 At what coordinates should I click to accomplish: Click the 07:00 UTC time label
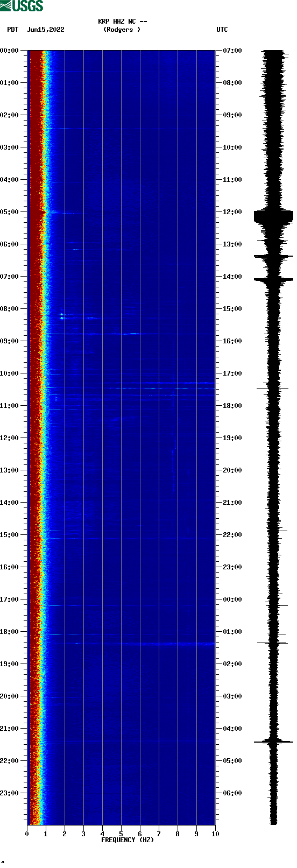[x=232, y=51]
